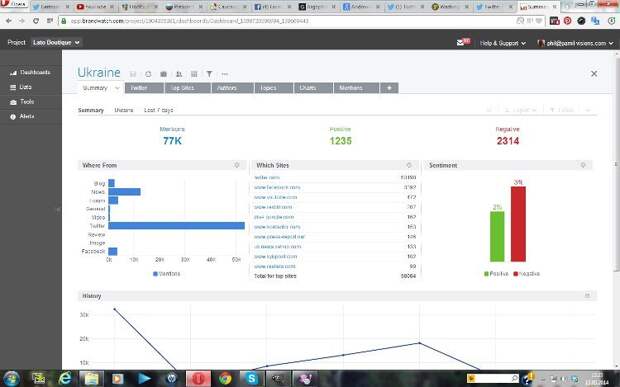Open the Help & Support dropdown
This screenshot has height=387, width=620.
pos(503,43)
